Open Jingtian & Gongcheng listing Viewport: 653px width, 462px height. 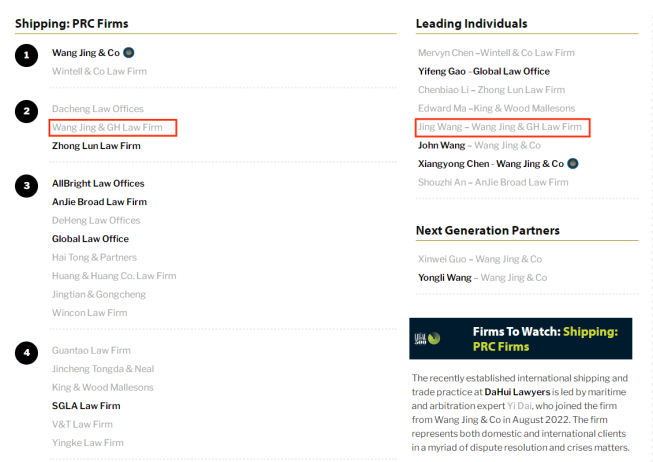point(99,295)
